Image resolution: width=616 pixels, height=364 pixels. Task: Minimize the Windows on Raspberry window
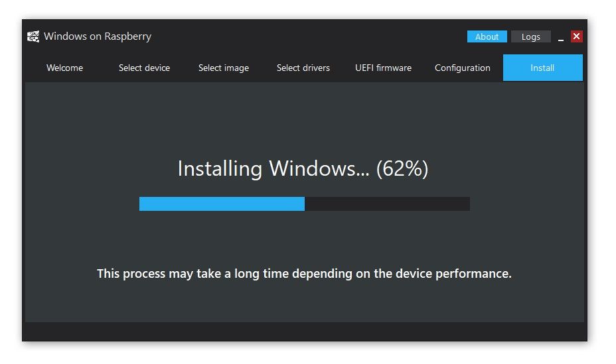(x=561, y=37)
